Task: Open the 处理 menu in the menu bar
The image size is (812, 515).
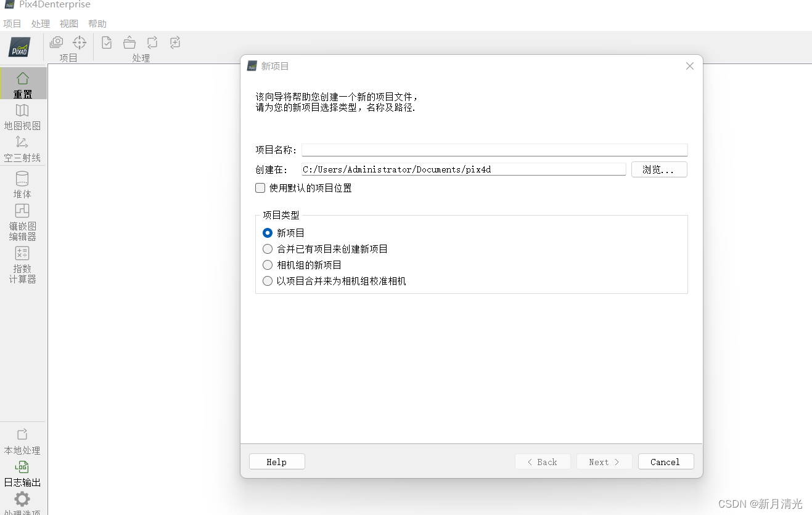Action: point(41,24)
